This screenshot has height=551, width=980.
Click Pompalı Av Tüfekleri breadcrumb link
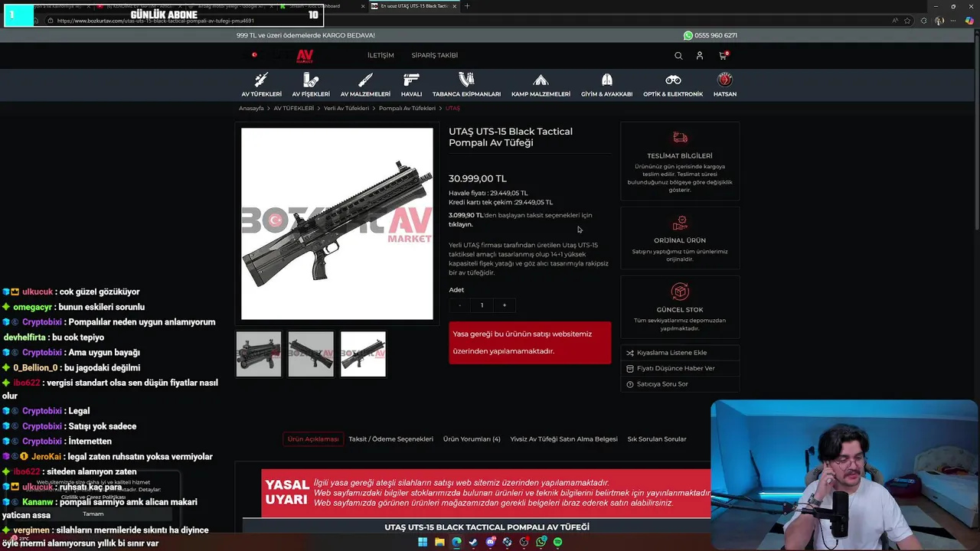coord(407,109)
